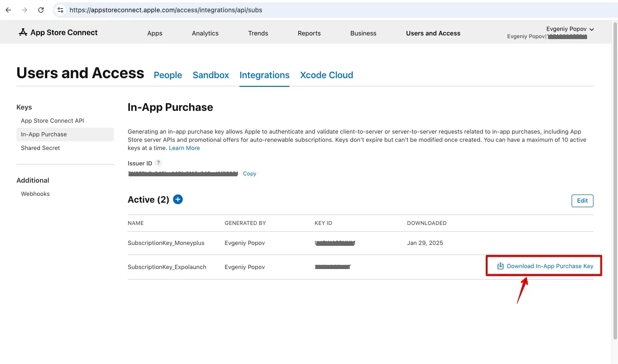
Task: Click the NAME column header
Action: pyautogui.click(x=135, y=223)
